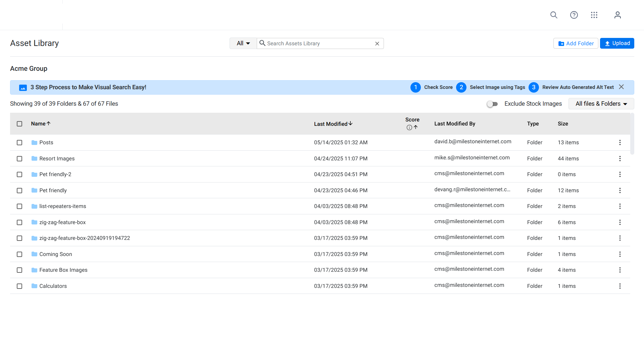This screenshot has width=644, height=362.
Task: Dismiss the 3 Step Process banner
Action: point(621,87)
